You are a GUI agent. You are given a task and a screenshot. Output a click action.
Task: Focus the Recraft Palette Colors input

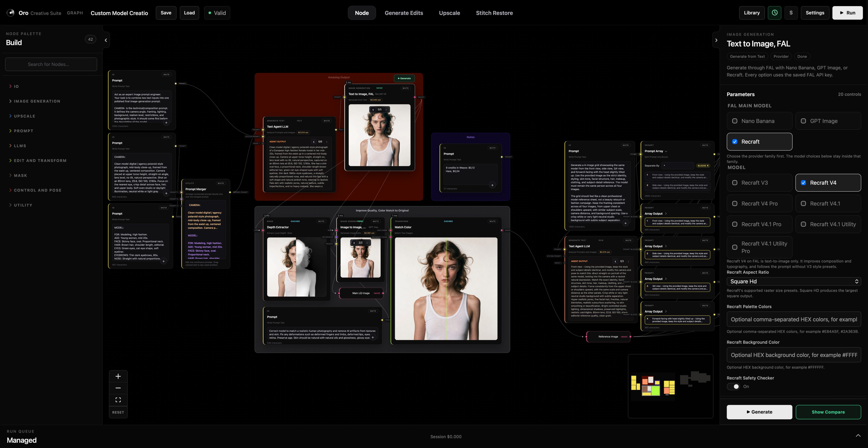click(794, 319)
